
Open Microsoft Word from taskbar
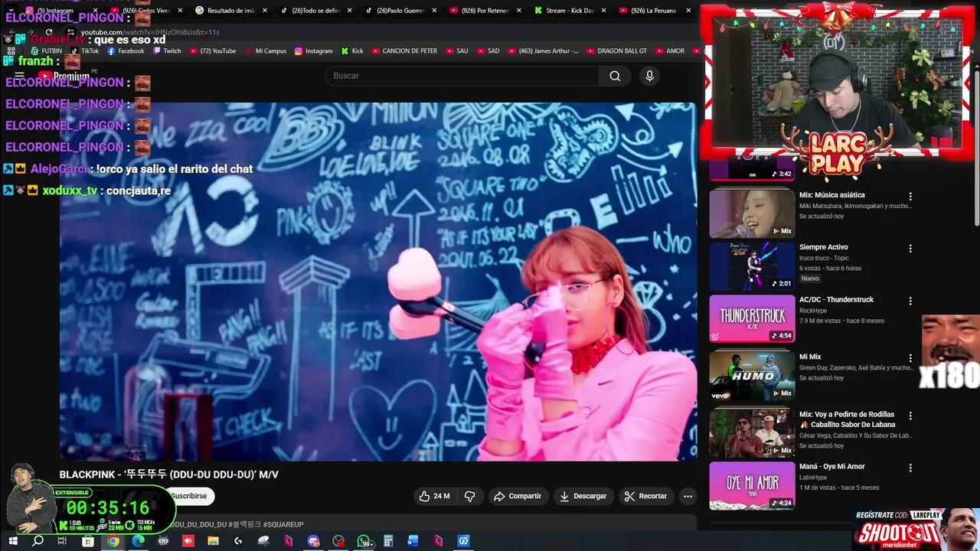click(x=413, y=541)
